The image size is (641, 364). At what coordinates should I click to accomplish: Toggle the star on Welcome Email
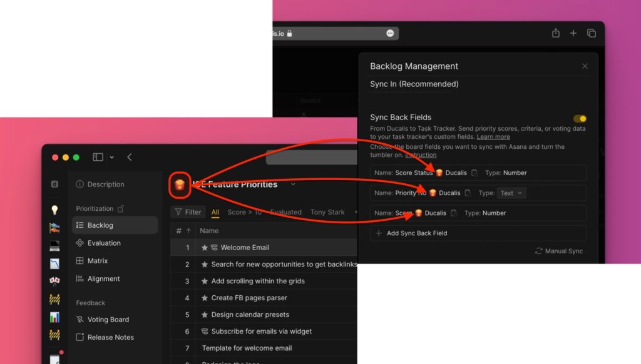(x=205, y=248)
